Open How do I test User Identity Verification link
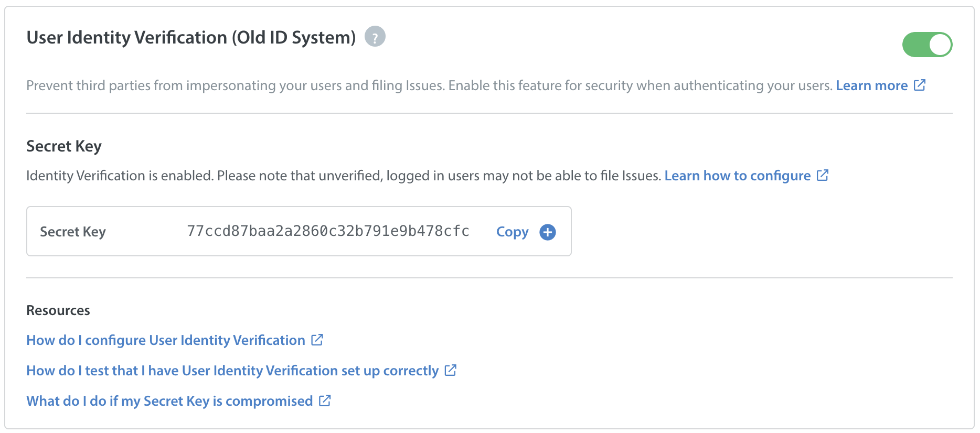 pyautogui.click(x=232, y=371)
